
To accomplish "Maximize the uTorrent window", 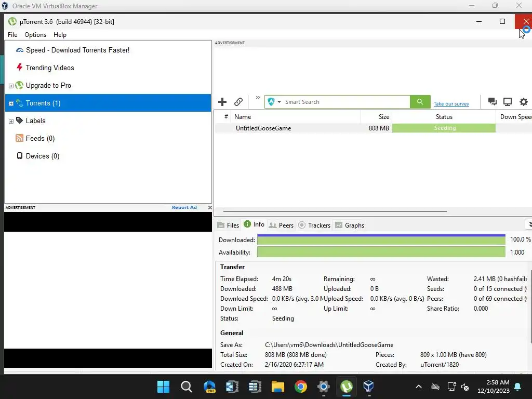I will [502, 21].
